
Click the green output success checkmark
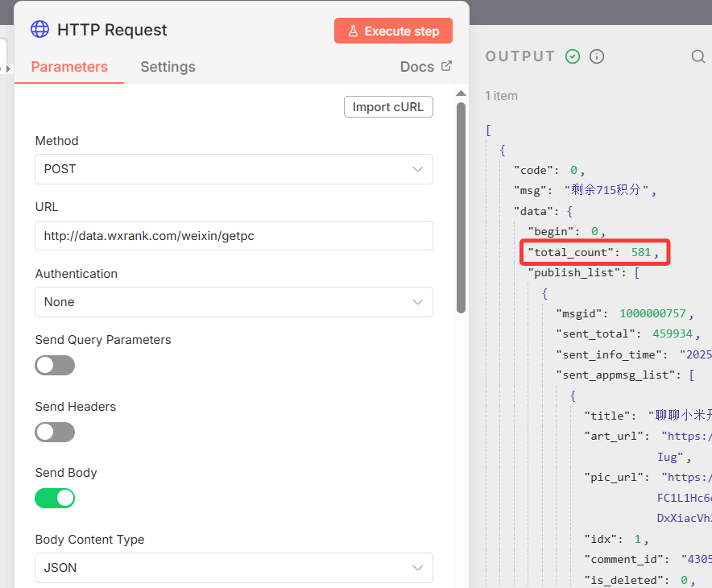pos(573,56)
